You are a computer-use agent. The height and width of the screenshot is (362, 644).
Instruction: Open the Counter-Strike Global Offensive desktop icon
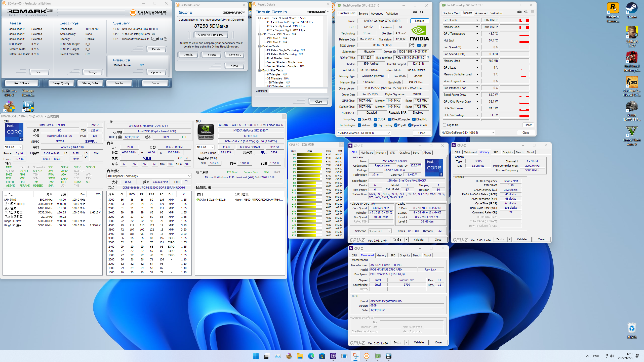(x=632, y=86)
